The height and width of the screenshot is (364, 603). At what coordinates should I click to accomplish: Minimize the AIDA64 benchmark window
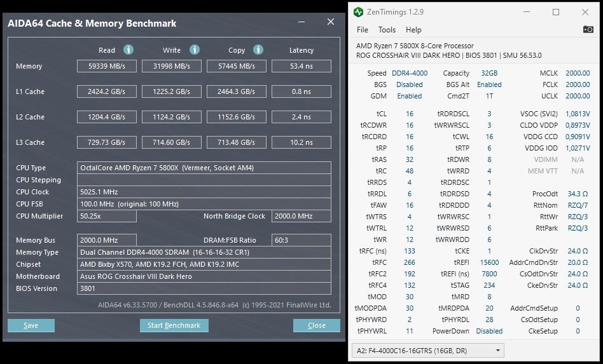[x=301, y=22]
